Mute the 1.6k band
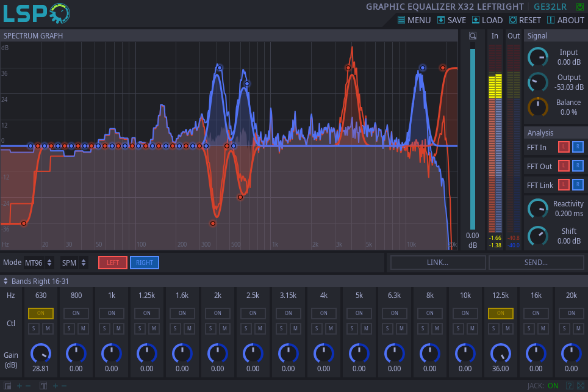 [189, 328]
